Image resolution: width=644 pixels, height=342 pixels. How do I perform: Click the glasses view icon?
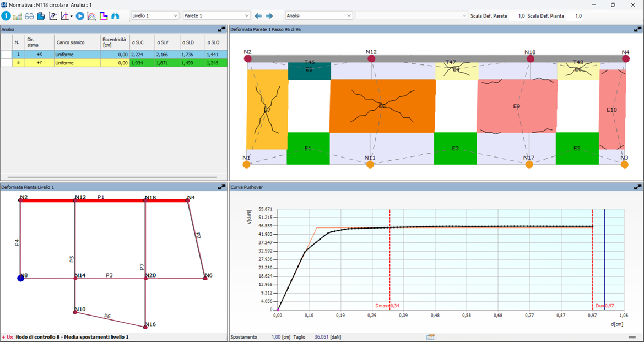click(x=29, y=16)
